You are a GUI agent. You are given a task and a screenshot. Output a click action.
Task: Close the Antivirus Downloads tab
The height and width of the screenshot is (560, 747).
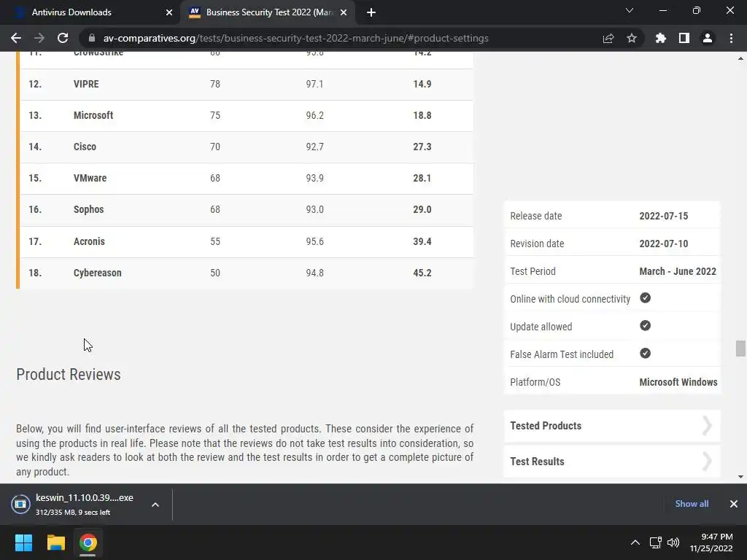[x=169, y=12]
